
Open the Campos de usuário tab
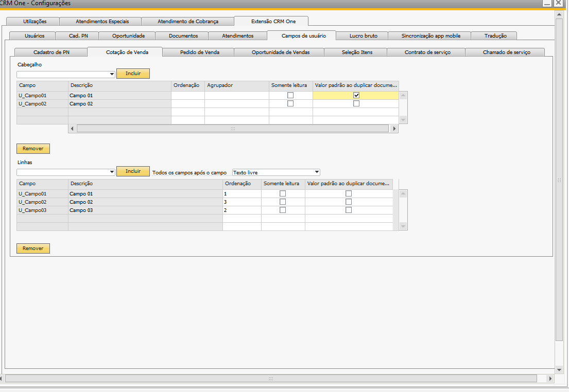click(304, 35)
